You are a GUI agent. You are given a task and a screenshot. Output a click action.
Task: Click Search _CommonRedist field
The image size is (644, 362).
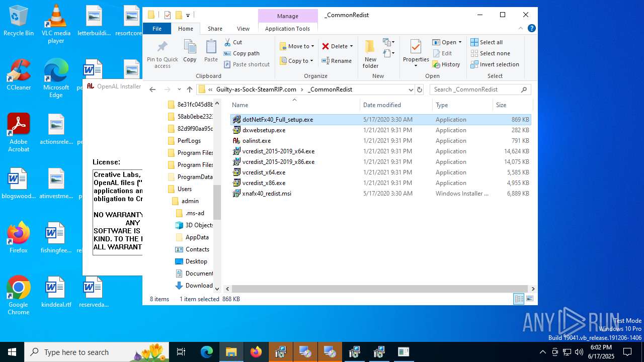(x=480, y=89)
